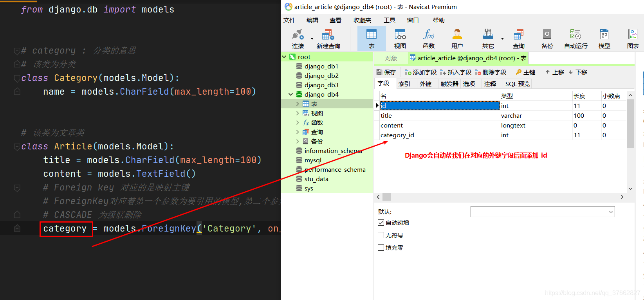Toggle the 填充零 zerofill checkbox
This screenshot has height=300, width=644.
pyautogui.click(x=381, y=248)
